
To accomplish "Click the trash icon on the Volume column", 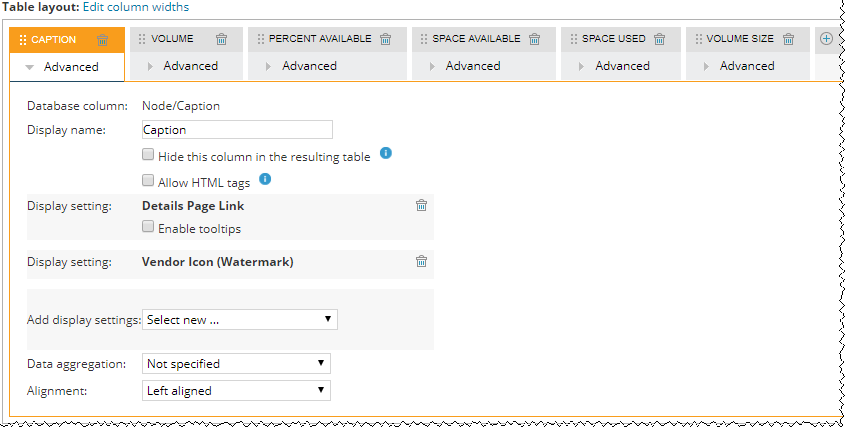I will click(x=222, y=40).
